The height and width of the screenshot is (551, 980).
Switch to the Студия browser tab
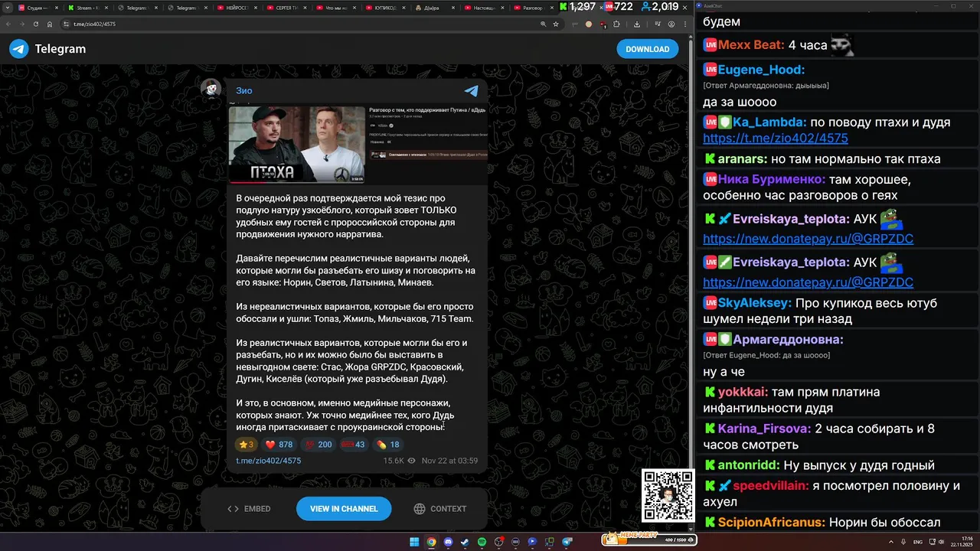[x=37, y=7]
